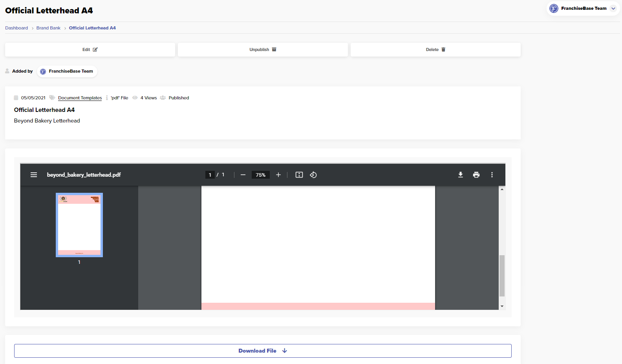Click the 75% zoom level field
The width and height of the screenshot is (622, 364).
261,175
